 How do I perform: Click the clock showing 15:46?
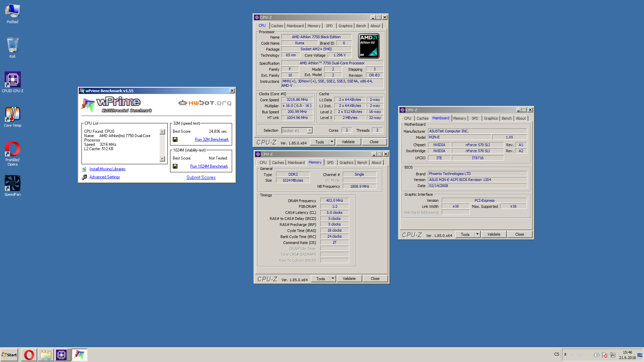pyautogui.click(x=627, y=355)
